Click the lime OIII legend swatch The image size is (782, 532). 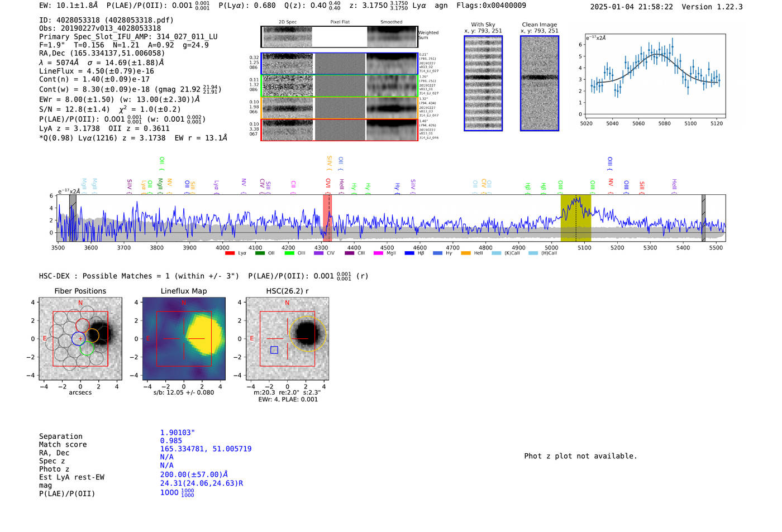coord(289,253)
